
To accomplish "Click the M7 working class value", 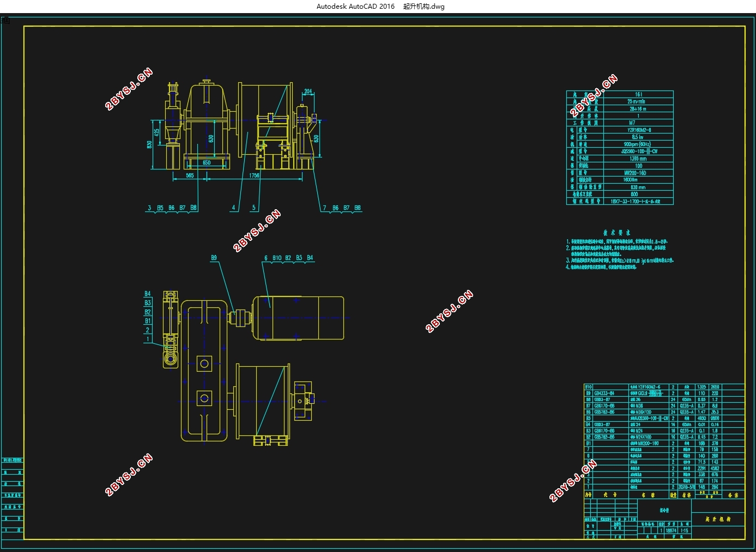I will pos(632,123).
